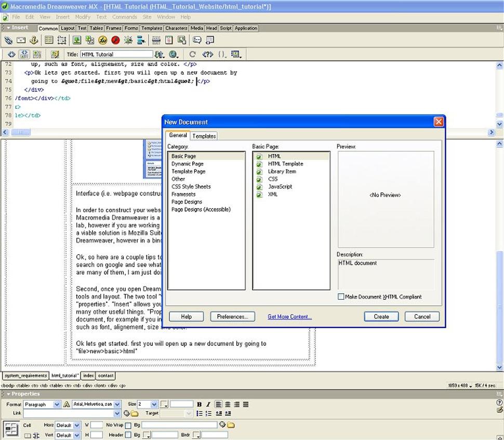Open the text color swatch in Properties

(164, 404)
